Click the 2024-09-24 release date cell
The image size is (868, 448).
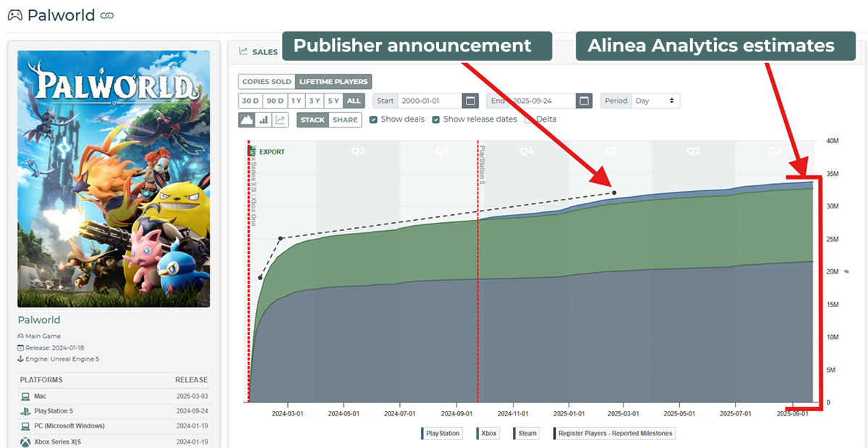coord(192,411)
